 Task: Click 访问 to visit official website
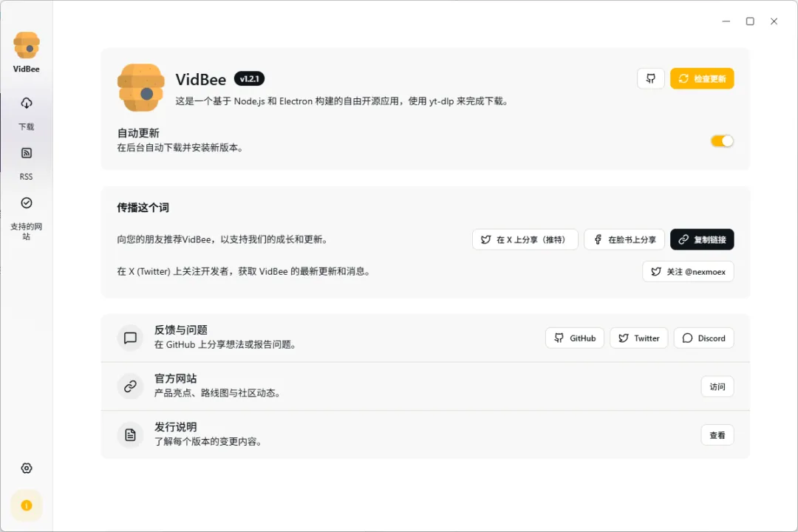(x=717, y=386)
